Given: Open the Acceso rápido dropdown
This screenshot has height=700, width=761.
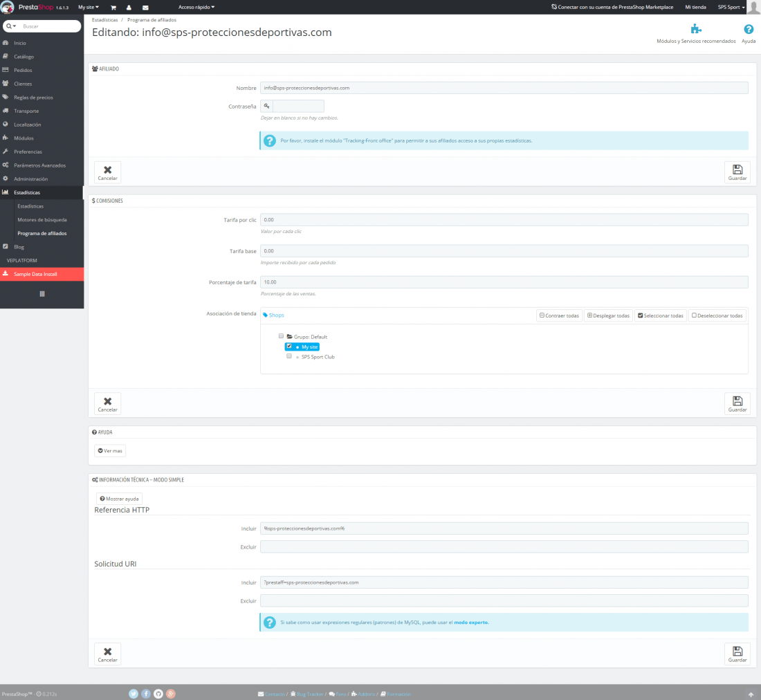Looking at the screenshot, I should click(x=196, y=8).
